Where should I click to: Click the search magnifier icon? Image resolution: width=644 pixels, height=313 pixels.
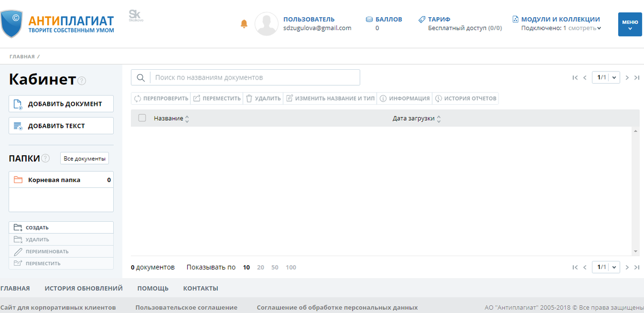click(141, 77)
